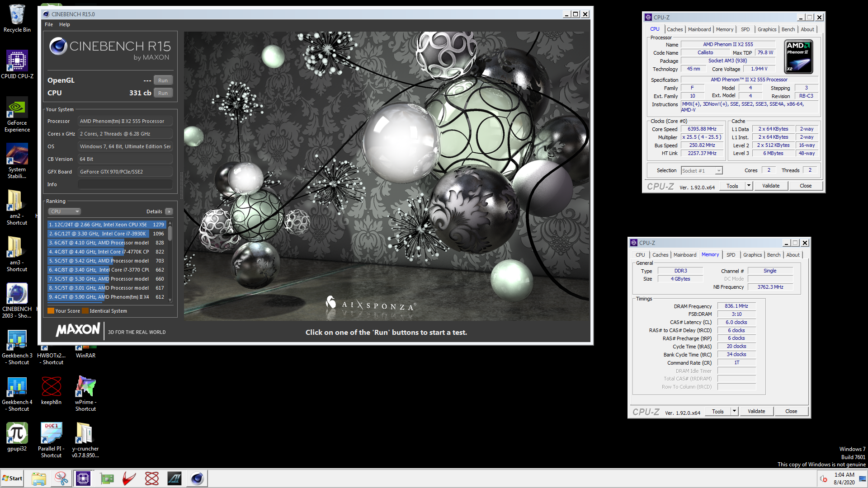Switch to Bench tab in upper CPU-Z
The height and width of the screenshot is (488, 868).
tap(788, 29)
